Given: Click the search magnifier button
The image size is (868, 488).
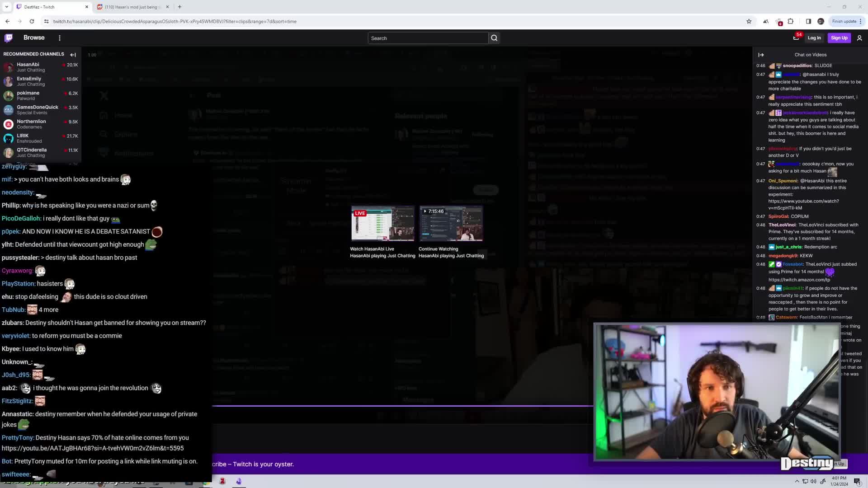Looking at the screenshot, I should pyautogui.click(x=494, y=38).
